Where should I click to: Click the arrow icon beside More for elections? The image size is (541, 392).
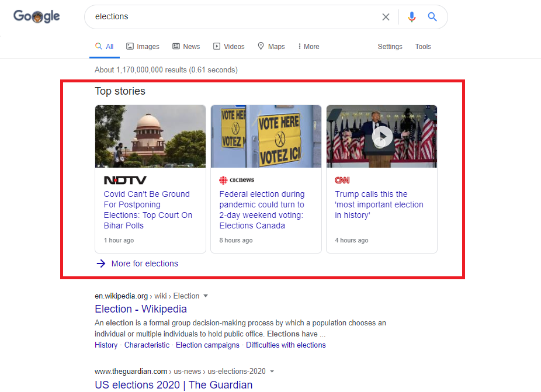tap(101, 263)
